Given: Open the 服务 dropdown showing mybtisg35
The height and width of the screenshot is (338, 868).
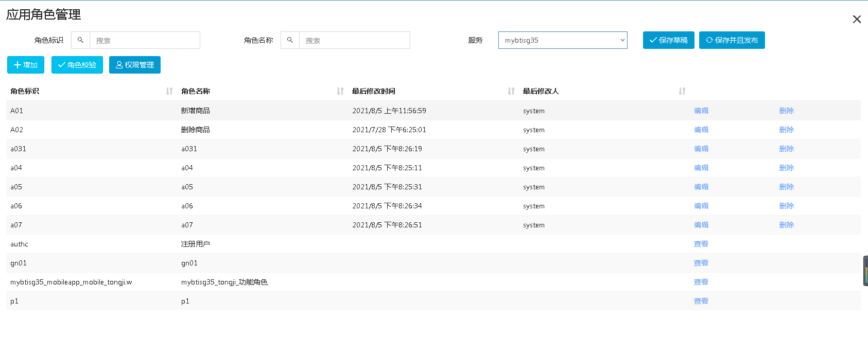Looking at the screenshot, I should tap(563, 40).
